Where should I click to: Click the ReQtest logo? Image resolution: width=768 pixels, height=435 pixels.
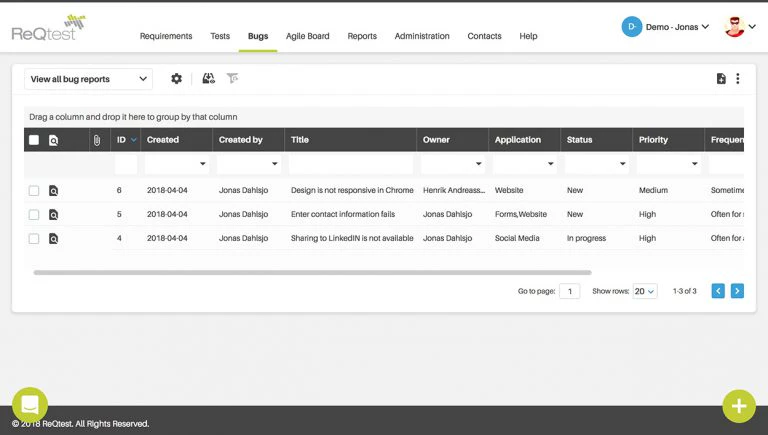tap(48, 28)
